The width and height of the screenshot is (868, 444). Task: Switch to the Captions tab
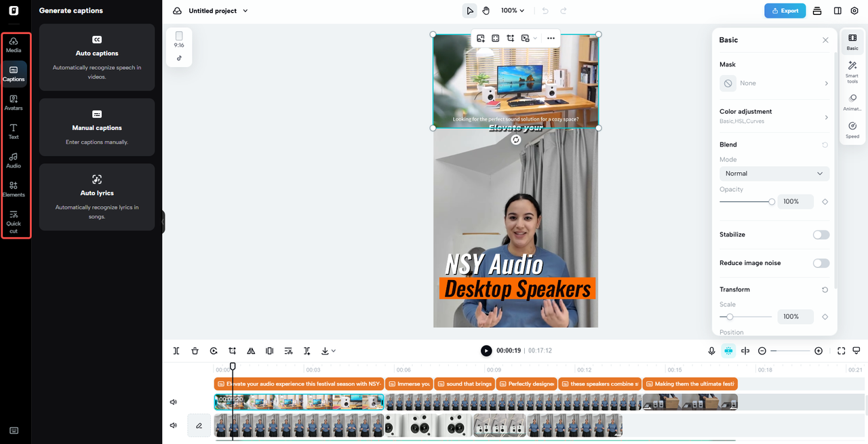[x=14, y=74]
